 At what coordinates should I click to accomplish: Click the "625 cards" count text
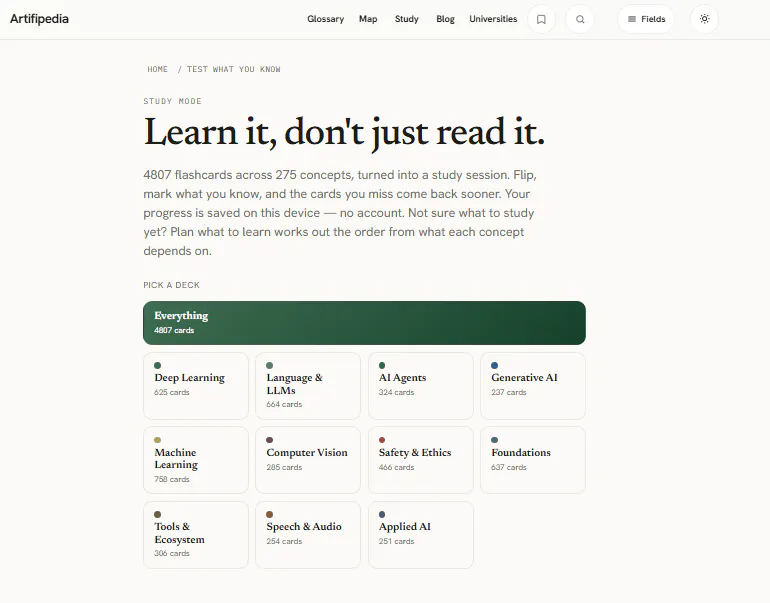[171, 392]
